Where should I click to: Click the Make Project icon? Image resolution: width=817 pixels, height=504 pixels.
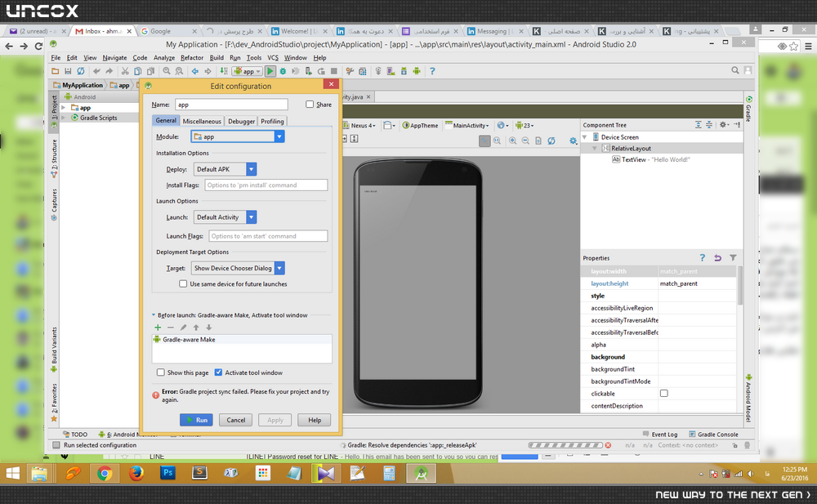[224, 71]
